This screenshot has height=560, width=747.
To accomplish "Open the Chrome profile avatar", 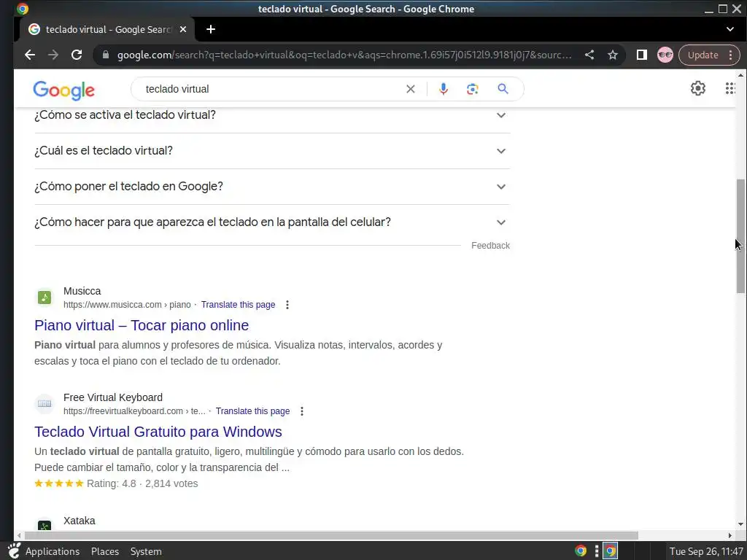I will click(x=665, y=55).
